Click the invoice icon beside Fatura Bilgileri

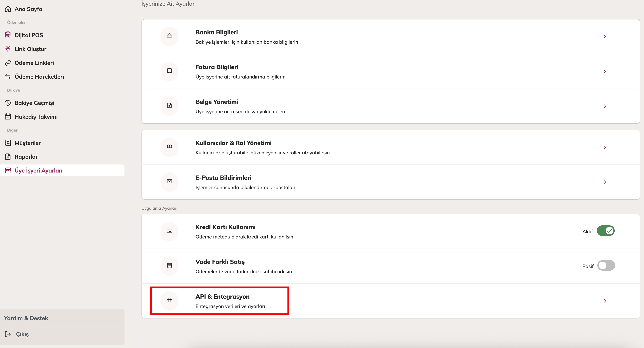point(169,71)
